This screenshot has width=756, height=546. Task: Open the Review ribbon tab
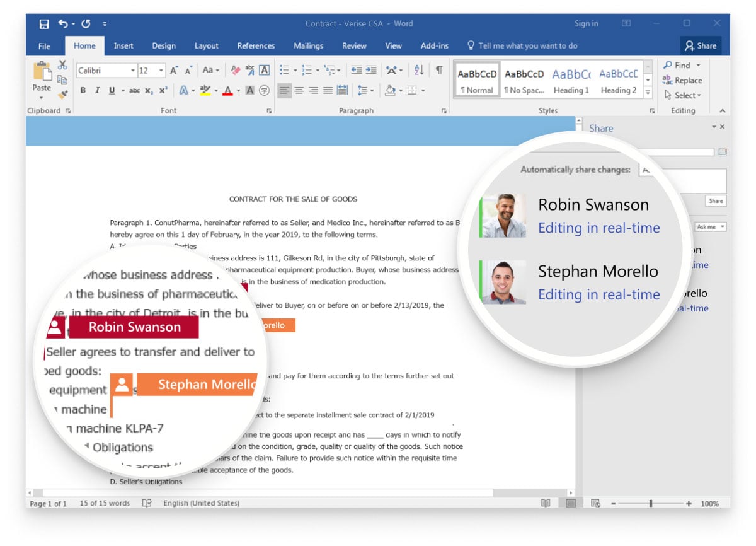click(x=354, y=46)
